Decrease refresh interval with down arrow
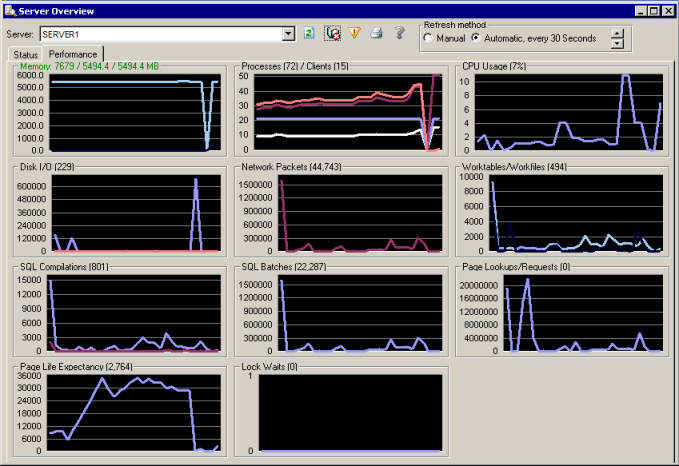This screenshot has height=466, width=679. point(617,43)
